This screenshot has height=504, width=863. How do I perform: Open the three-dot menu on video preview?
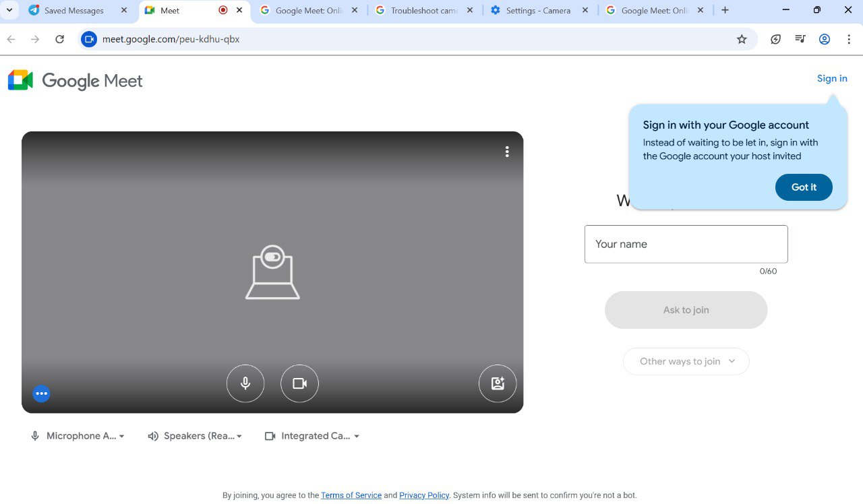pyautogui.click(x=507, y=152)
